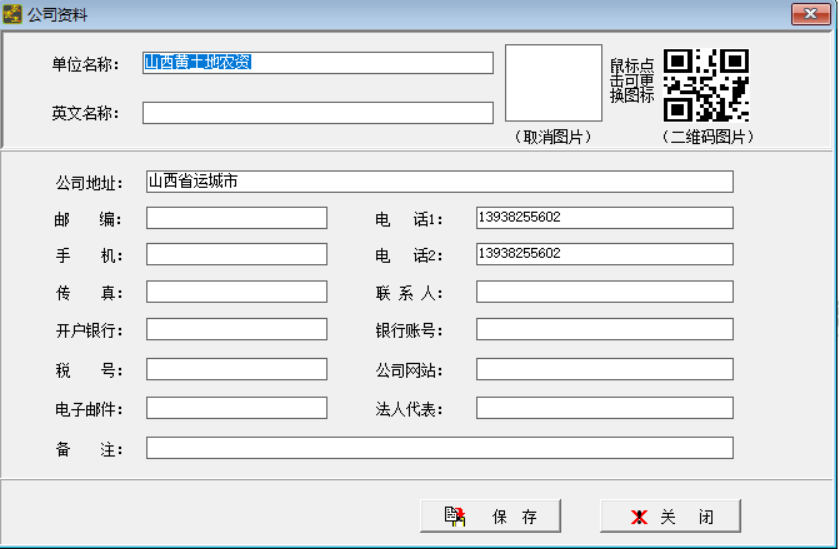Screen dimensions: 839x549
Task: Click the 电话2 input field
Action: 605,255
